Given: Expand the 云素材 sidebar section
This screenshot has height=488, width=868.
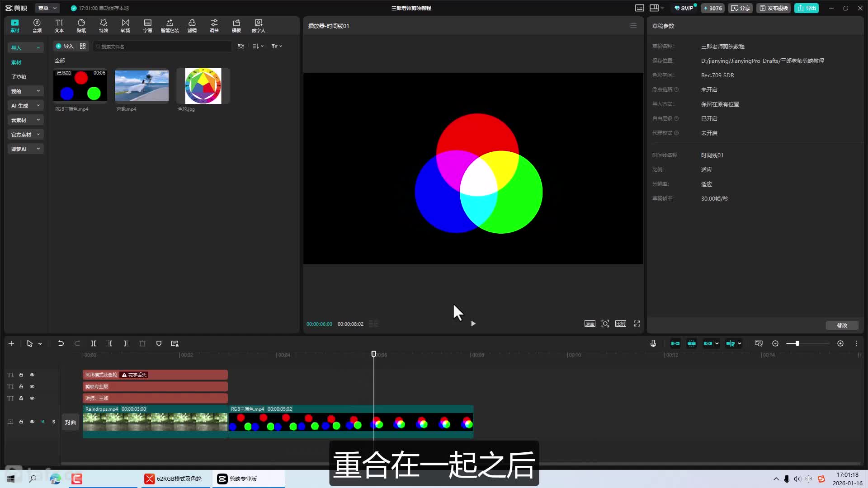Looking at the screenshot, I should click(25, 120).
